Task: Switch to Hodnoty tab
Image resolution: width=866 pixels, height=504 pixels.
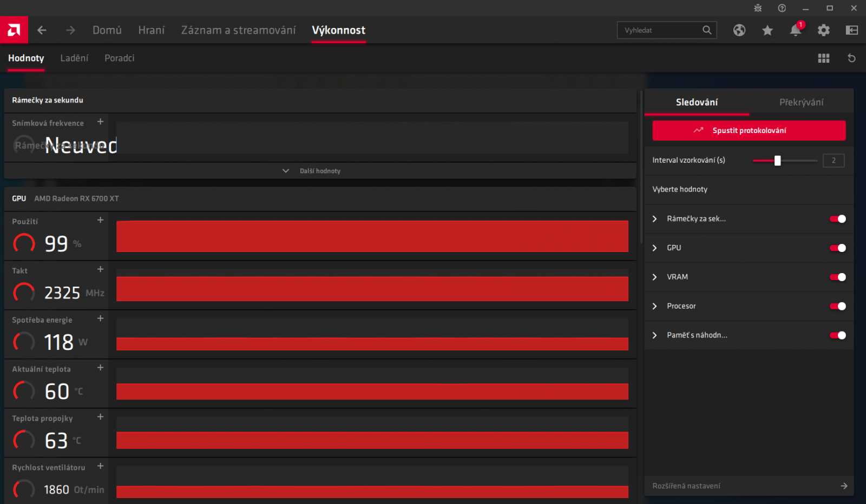Action: pyautogui.click(x=26, y=58)
